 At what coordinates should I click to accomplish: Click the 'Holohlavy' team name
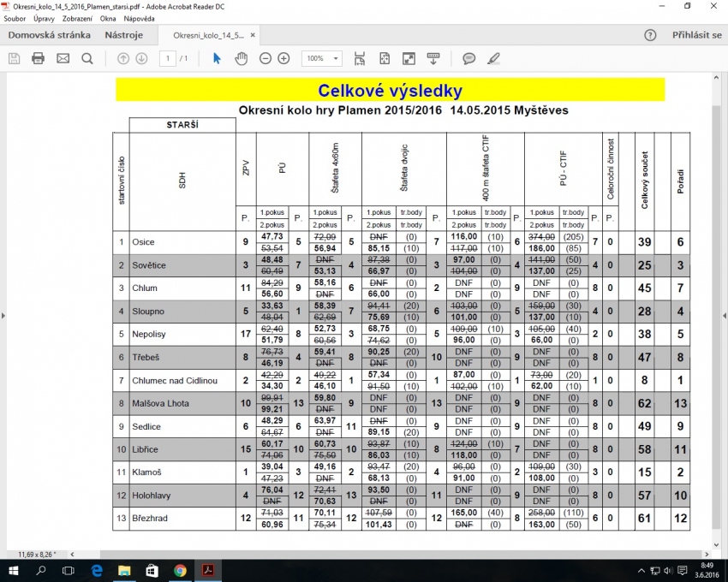pyautogui.click(x=151, y=496)
